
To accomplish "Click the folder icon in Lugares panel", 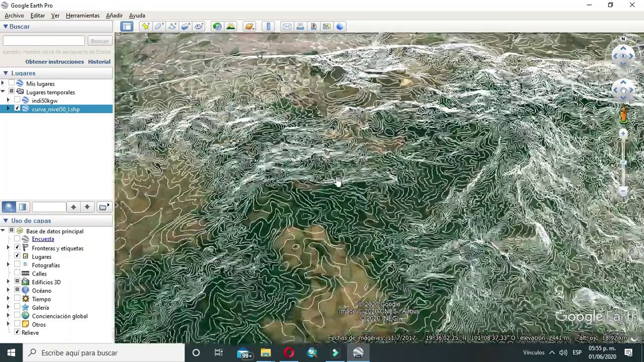I will tap(104, 207).
